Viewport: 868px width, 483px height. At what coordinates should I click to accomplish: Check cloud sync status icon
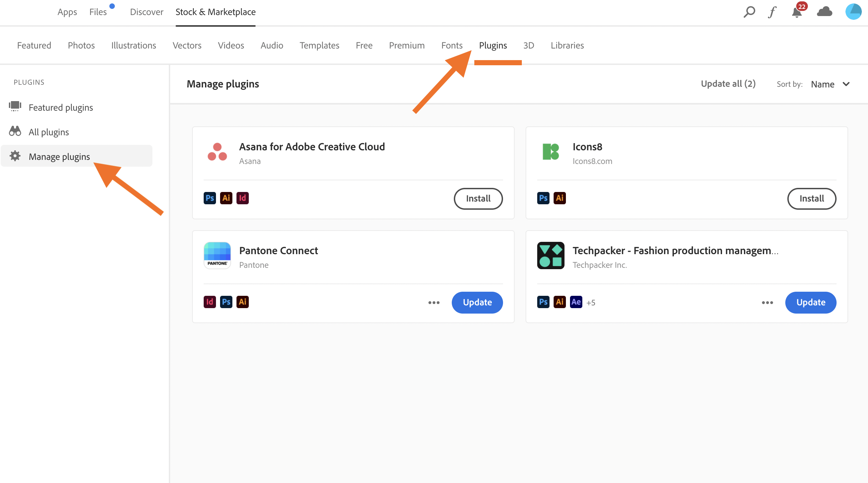click(x=825, y=12)
